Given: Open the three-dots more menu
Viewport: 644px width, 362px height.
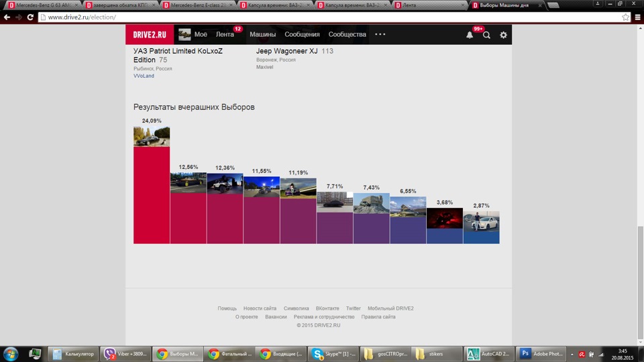Looking at the screenshot, I should 380,34.
